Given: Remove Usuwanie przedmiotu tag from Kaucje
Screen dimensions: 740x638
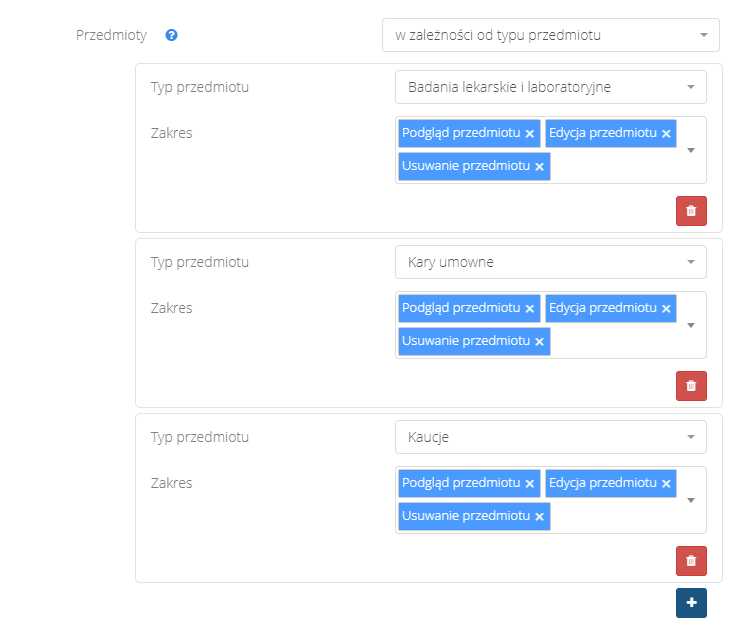Looking at the screenshot, I should [x=539, y=517].
